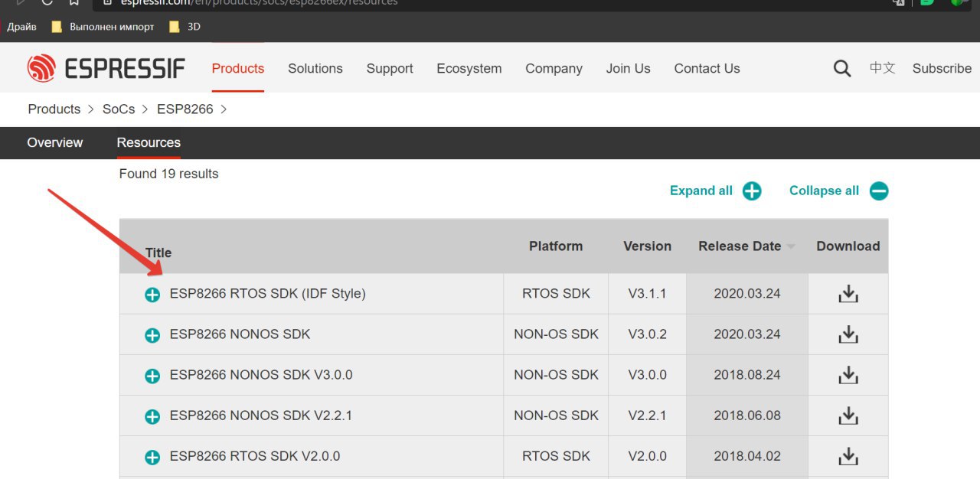Click the Title column header

[158, 253]
